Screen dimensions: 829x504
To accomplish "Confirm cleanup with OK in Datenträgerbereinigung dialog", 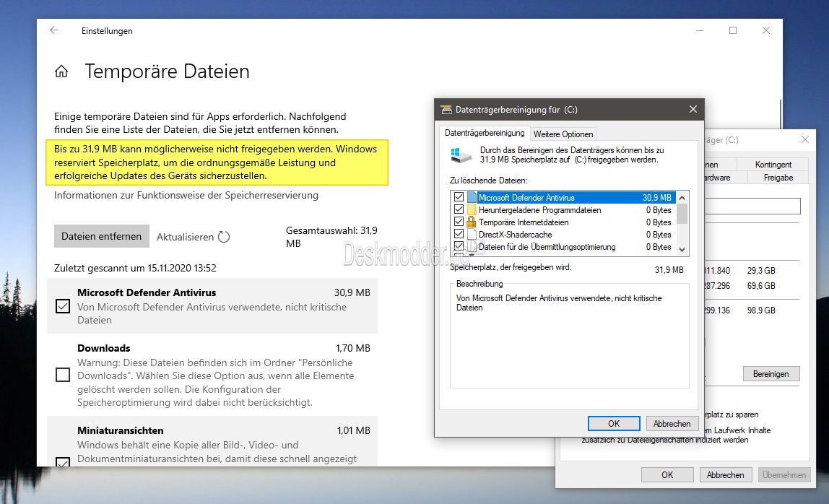I will pos(614,424).
